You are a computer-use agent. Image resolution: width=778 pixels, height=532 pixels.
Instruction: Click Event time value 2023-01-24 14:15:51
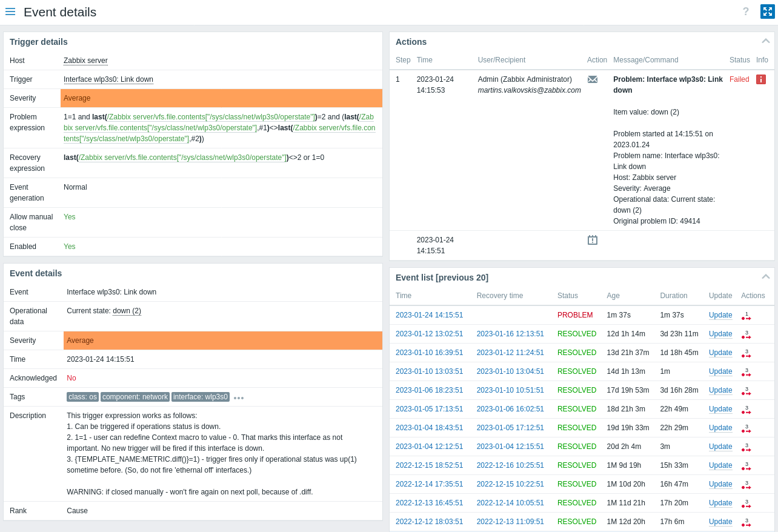[x=101, y=359]
